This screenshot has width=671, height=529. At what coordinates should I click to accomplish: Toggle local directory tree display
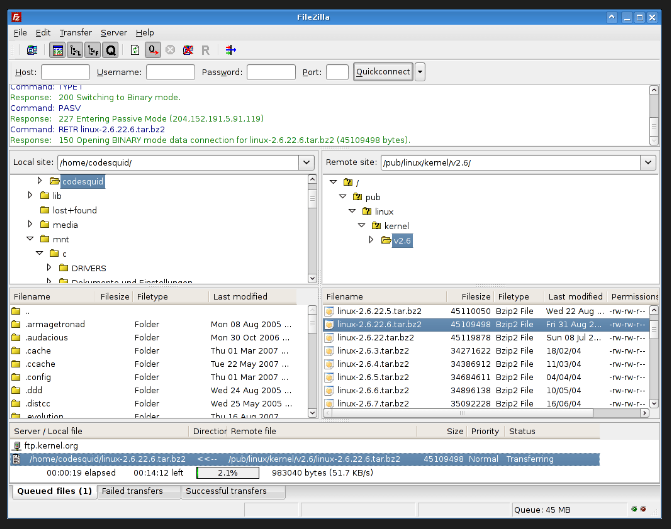(75, 51)
